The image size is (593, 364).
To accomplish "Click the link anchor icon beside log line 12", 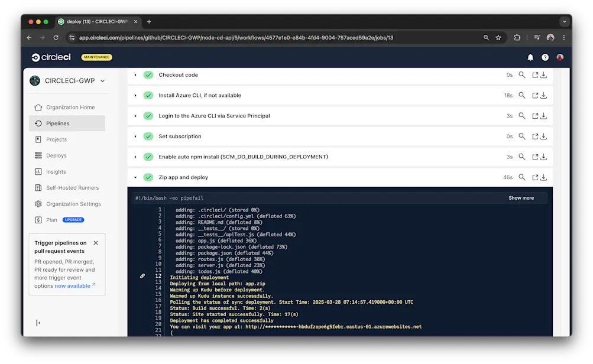I will point(142,275).
